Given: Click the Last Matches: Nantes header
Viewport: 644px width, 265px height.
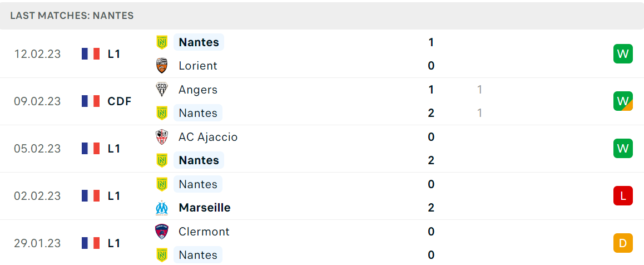Looking at the screenshot, I should [x=72, y=16].
